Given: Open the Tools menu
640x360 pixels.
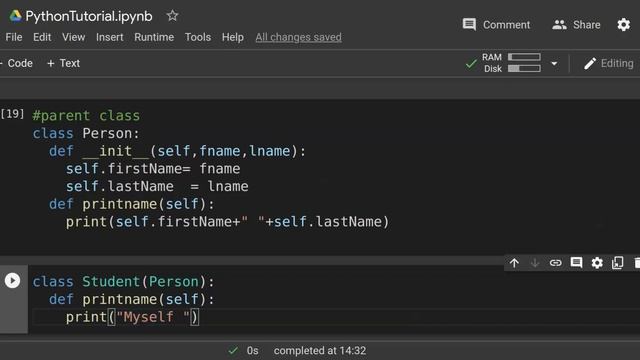Looking at the screenshot, I should click(x=198, y=37).
